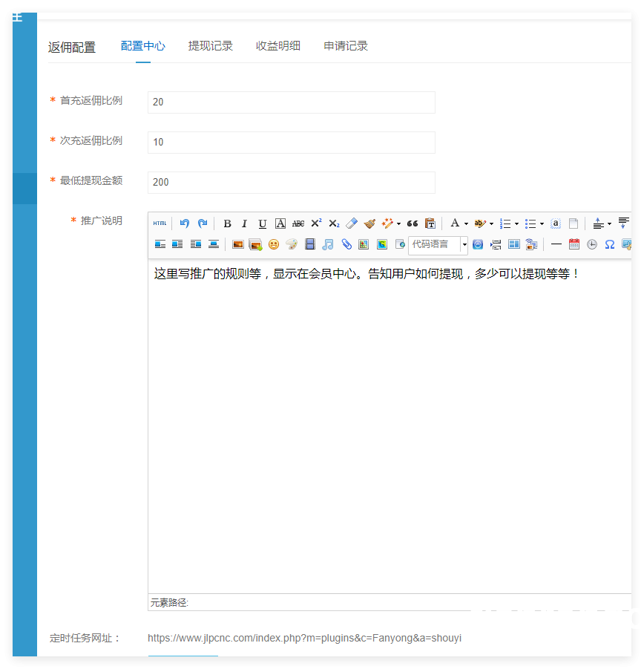The image size is (644, 669).
Task: Redo the last editor action
Action: click(203, 223)
